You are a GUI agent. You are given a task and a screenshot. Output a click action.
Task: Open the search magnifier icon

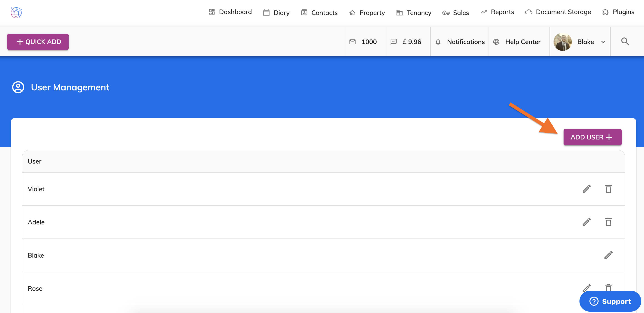[x=625, y=42]
